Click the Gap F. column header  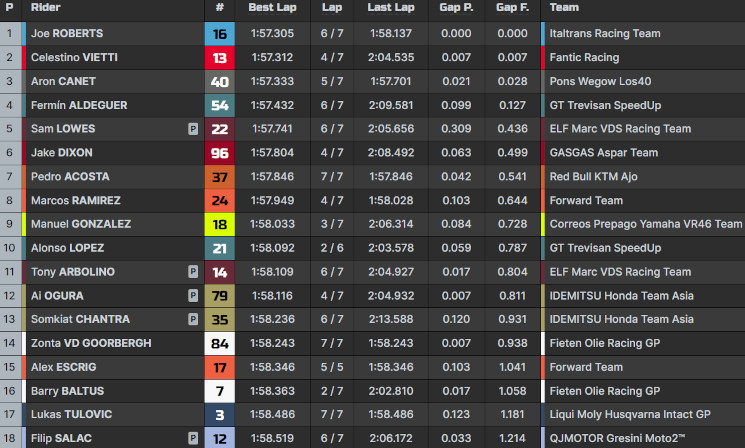pos(511,7)
